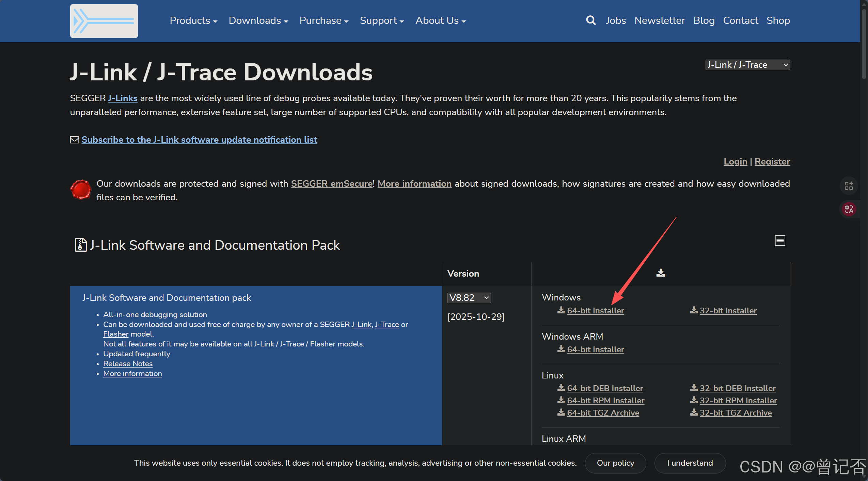Download the Linux 32-bit RPM Installer
Image resolution: width=868 pixels, height=481 pixels.
coord(738,401)
